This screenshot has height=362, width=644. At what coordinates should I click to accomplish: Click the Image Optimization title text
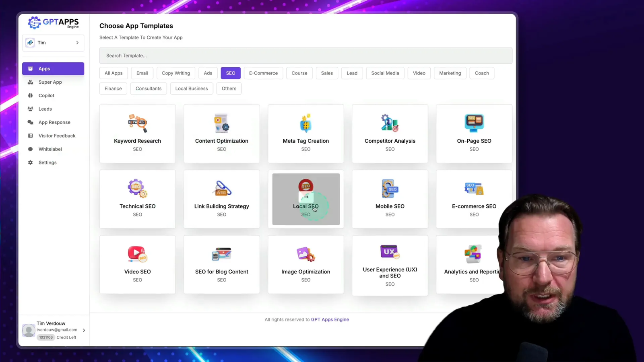point(305,272)
